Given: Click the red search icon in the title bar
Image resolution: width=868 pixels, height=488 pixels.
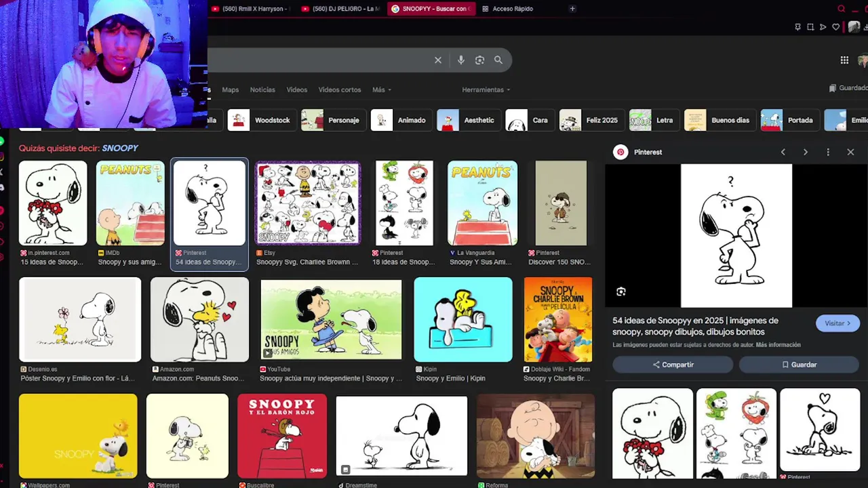Looking at the screenshot, I should [842, 9].
